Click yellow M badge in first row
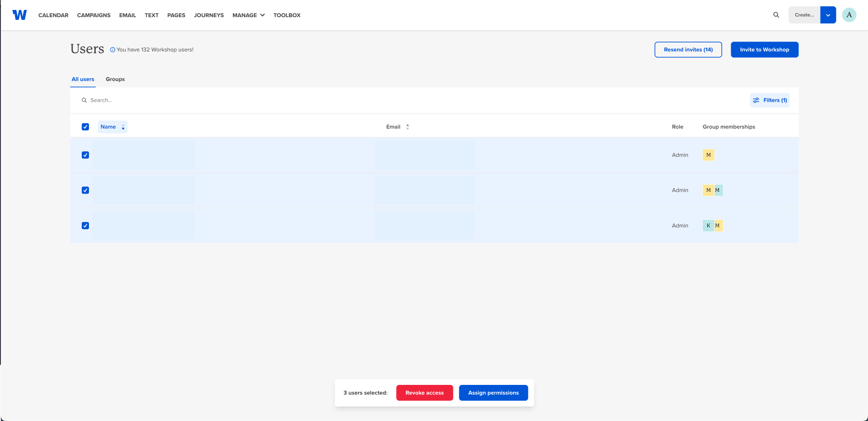Screen dimensions: 868x421 (x=708, y=155)
